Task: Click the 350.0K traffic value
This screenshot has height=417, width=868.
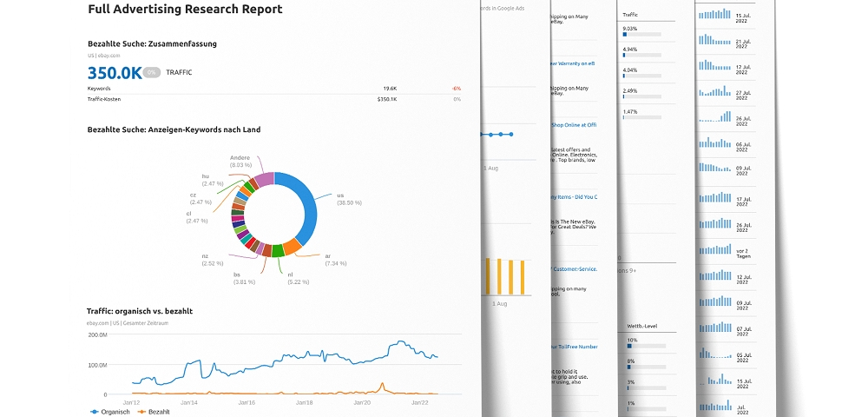Action: pyautogui.click(x=114, y=73)
